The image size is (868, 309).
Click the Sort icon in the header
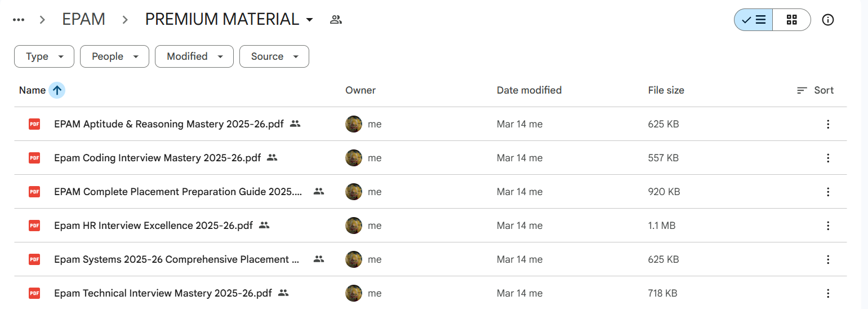802,90
